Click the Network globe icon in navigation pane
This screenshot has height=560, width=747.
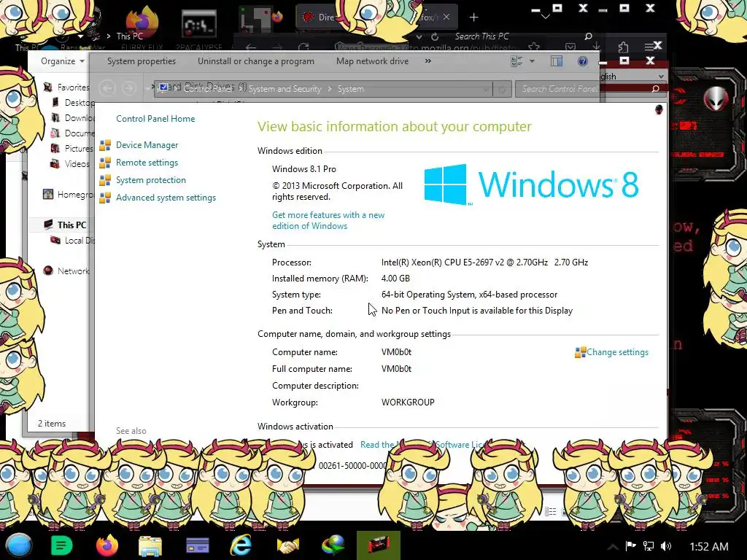47,271
